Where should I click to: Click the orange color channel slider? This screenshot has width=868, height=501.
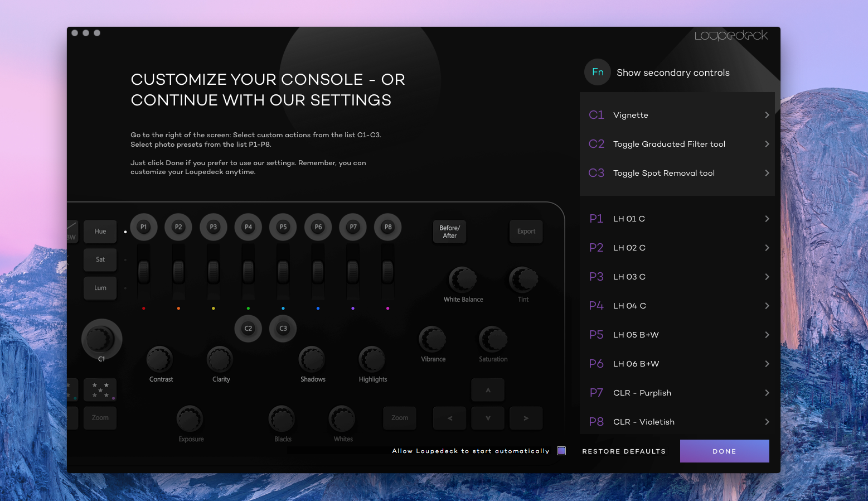point(178,272)
